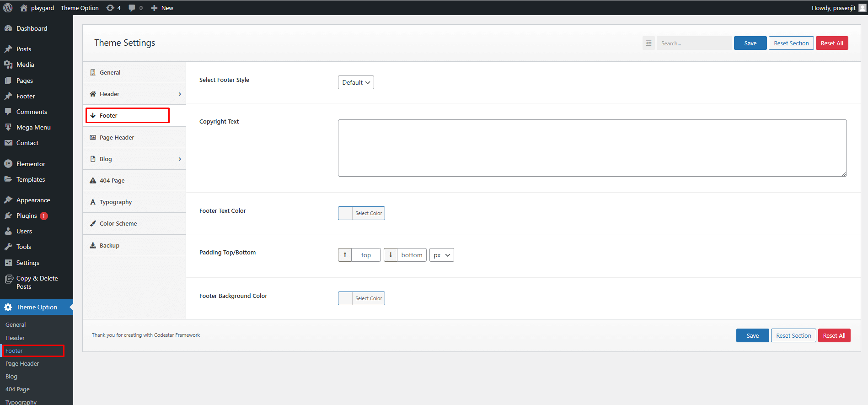Open the General settings tab
The width and height of the screenshot is (868, 405).
[134, 72]
